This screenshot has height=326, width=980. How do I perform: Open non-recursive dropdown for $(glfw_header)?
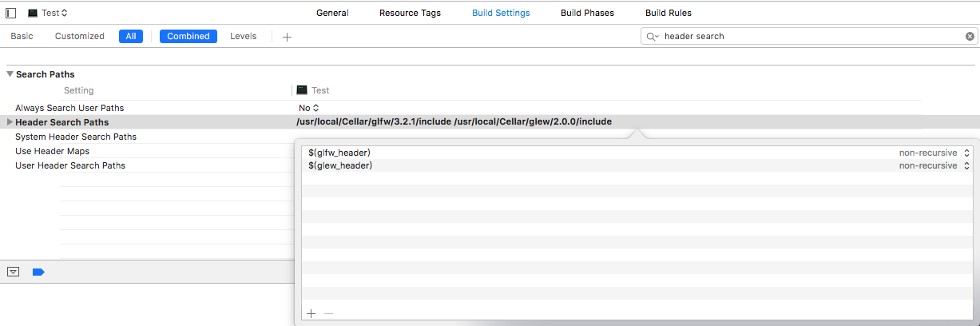click(x=934, y=153)
